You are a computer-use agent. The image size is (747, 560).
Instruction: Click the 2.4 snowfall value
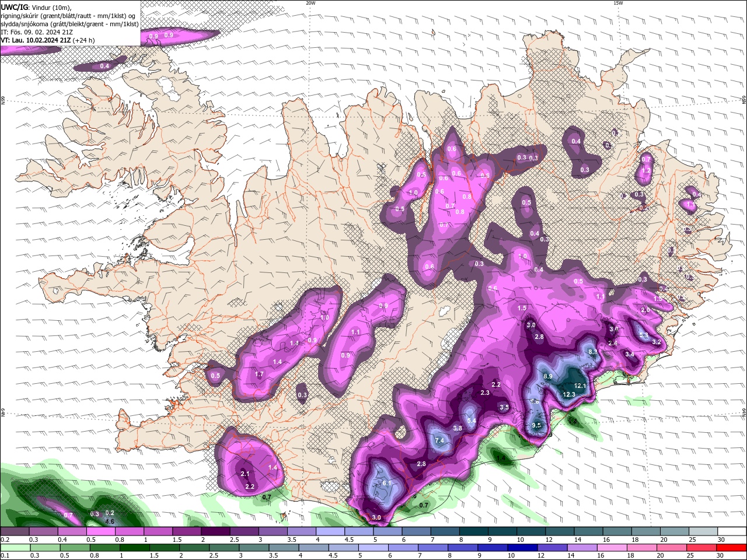pos(613,344)
